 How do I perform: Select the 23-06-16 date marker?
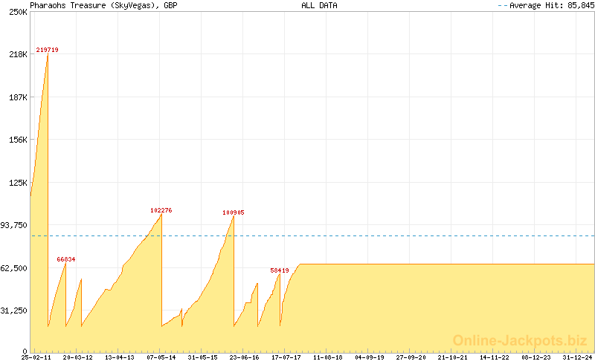[244, 357]
